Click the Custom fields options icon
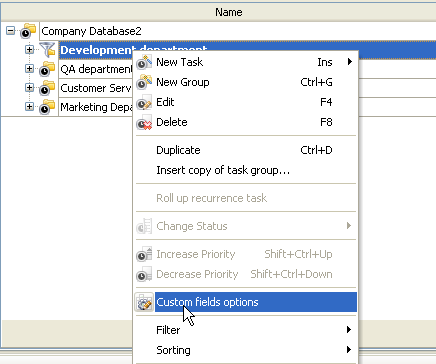 (144, 302)
